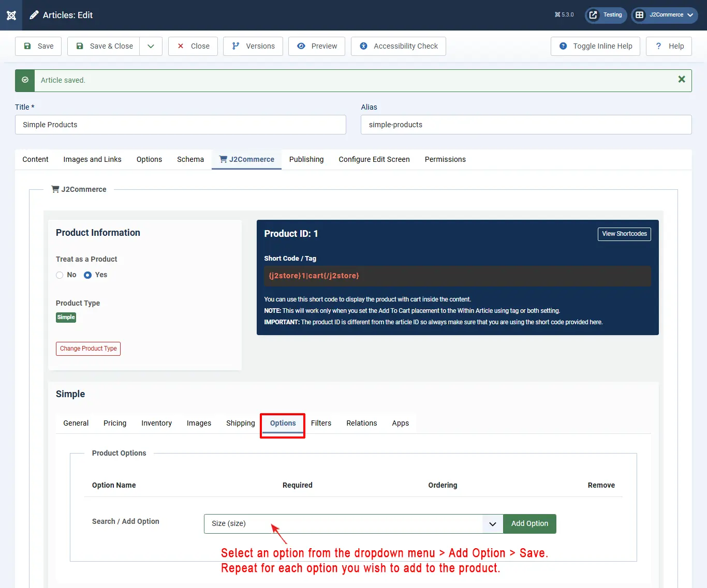Click the Title input field
Viewport: 707px width, 588px height.
181,125
